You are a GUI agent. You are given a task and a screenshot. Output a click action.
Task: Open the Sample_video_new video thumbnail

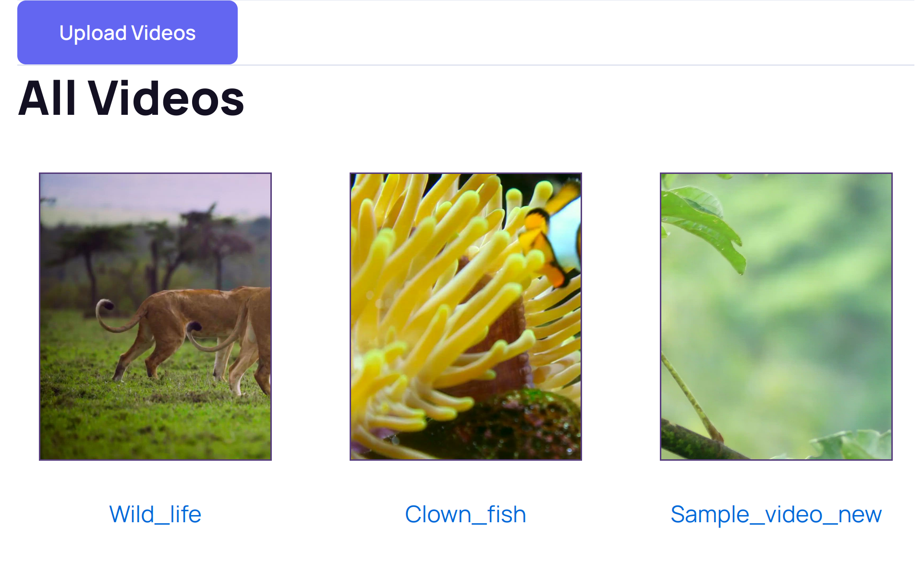pyautogui.click(x=776, y=316)
